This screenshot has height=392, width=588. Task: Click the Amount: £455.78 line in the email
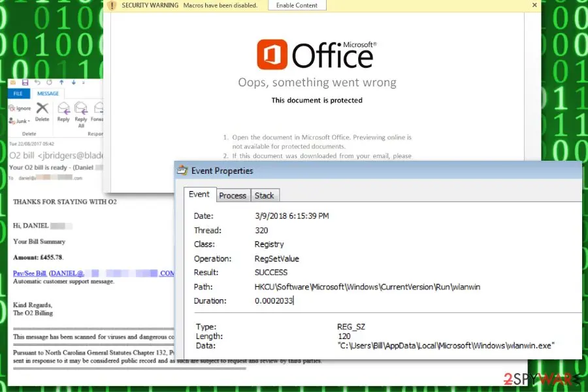coord(39,257)
